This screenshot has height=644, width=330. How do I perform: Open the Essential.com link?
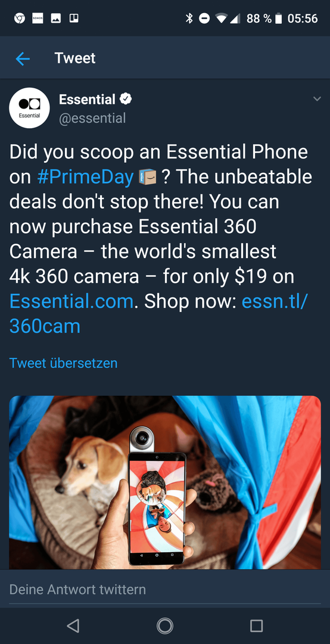[x=71, y=302]
